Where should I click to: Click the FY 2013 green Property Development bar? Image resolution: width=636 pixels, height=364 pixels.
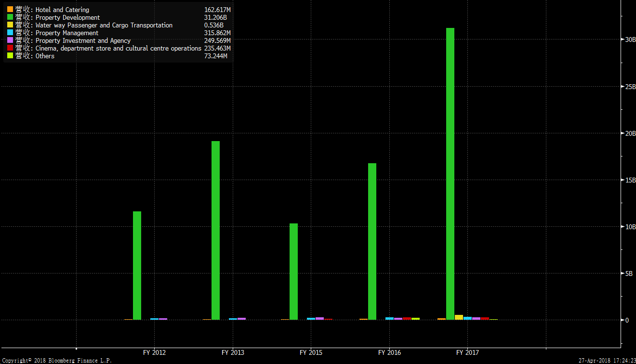pyautogui.click(x=215, y=230)
